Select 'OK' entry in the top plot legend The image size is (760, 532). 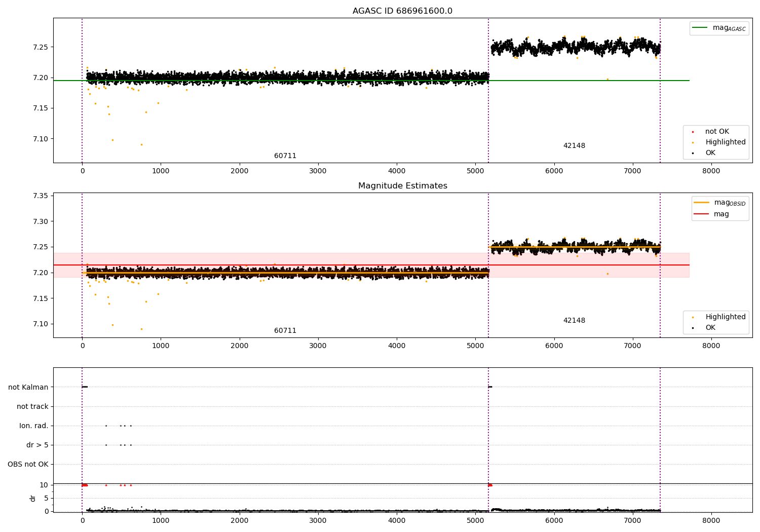coord(710,153)
